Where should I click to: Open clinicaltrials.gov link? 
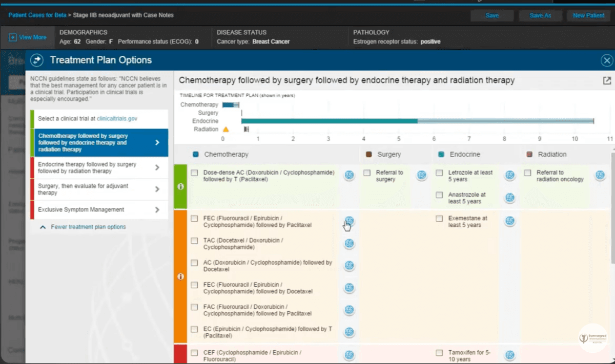coord(117,119)
